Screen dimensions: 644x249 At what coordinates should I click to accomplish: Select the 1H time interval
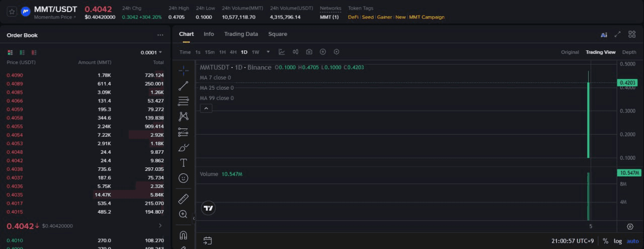tap(222, 52)
